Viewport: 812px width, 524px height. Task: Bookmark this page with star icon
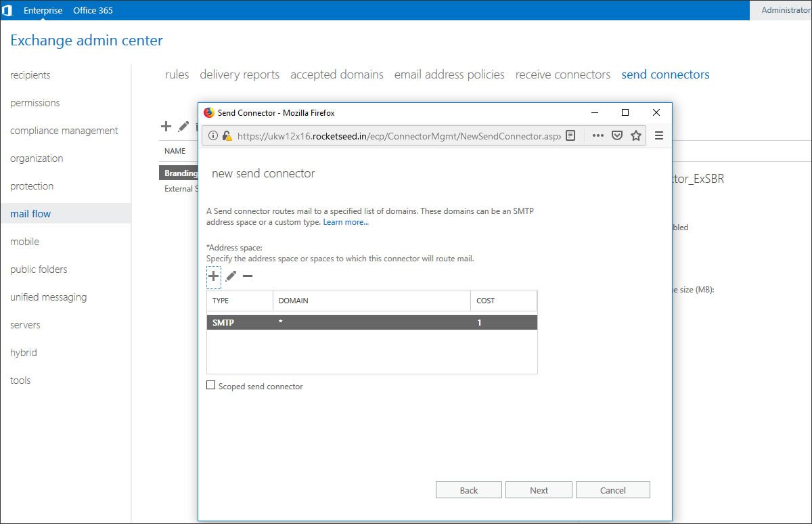coord(635,135)
